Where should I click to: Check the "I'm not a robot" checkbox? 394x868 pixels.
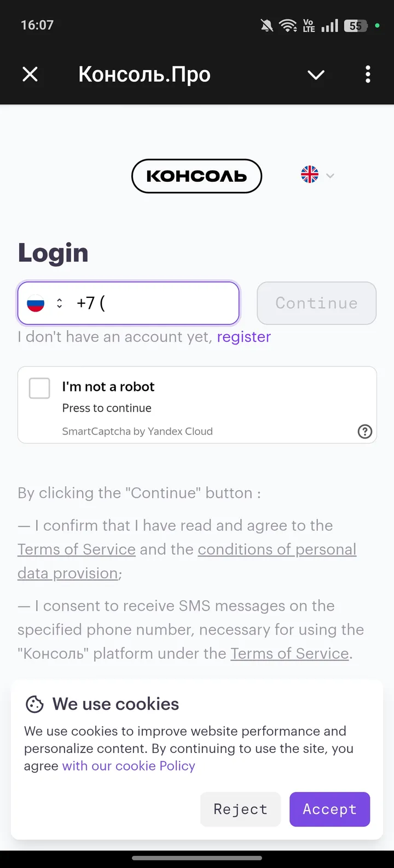pos(39,388)
